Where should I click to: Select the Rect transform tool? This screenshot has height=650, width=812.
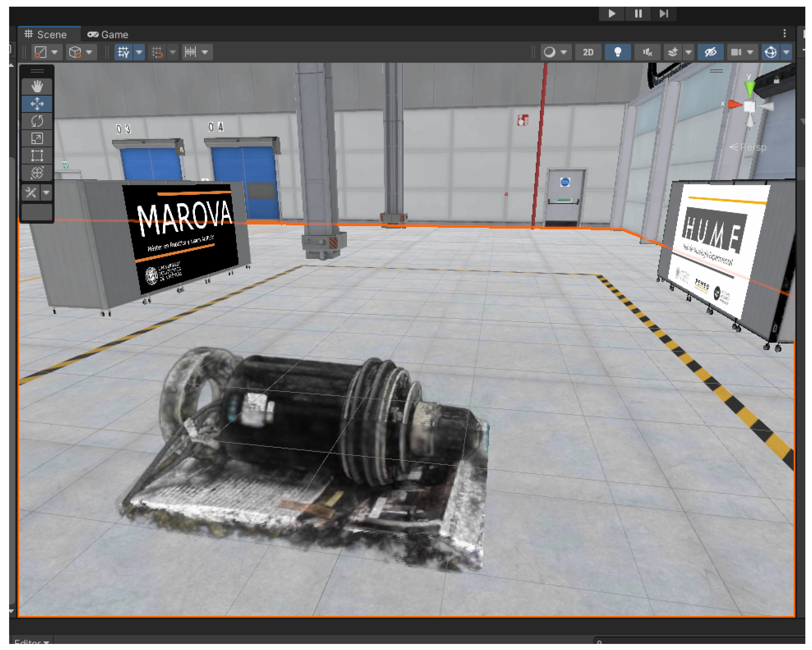click(37, 155)
